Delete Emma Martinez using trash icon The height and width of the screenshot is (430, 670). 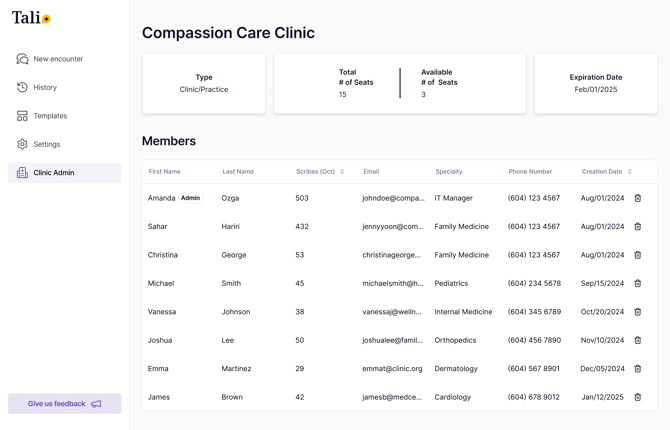pos(638,369)
